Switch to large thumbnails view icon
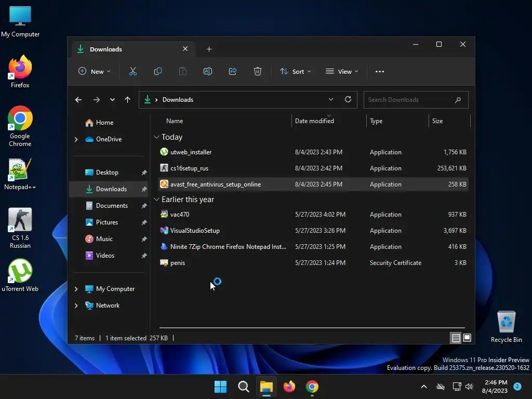 click(467, 338)
